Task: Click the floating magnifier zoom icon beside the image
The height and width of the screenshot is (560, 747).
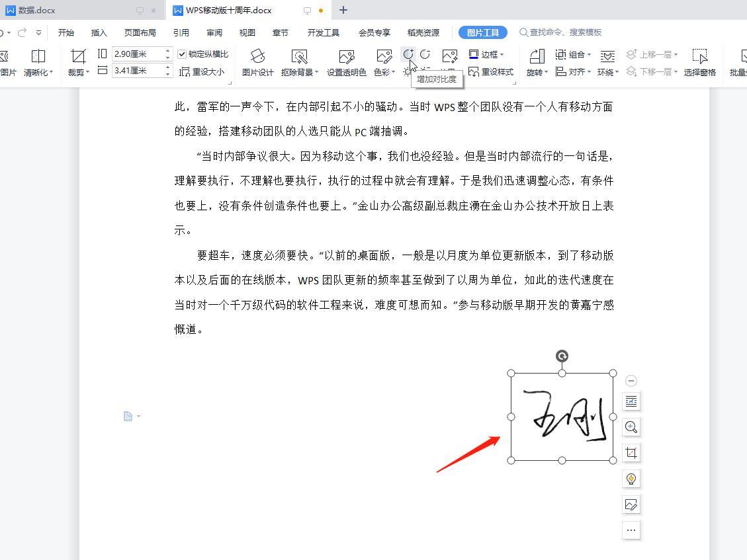Action: [631, 427]
